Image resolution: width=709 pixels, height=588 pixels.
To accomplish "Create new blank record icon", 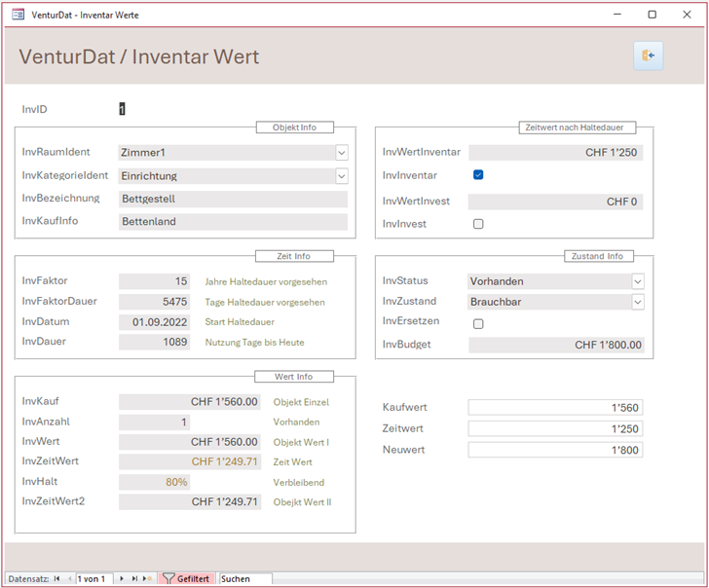I will point(147,578).
